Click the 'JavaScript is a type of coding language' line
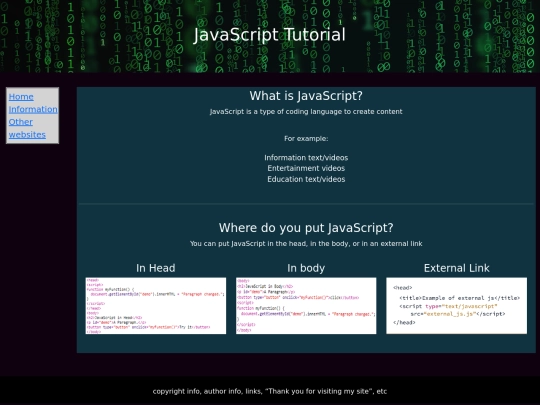The height and width of the screenshot is (405, 540). (x=306, y=112)
